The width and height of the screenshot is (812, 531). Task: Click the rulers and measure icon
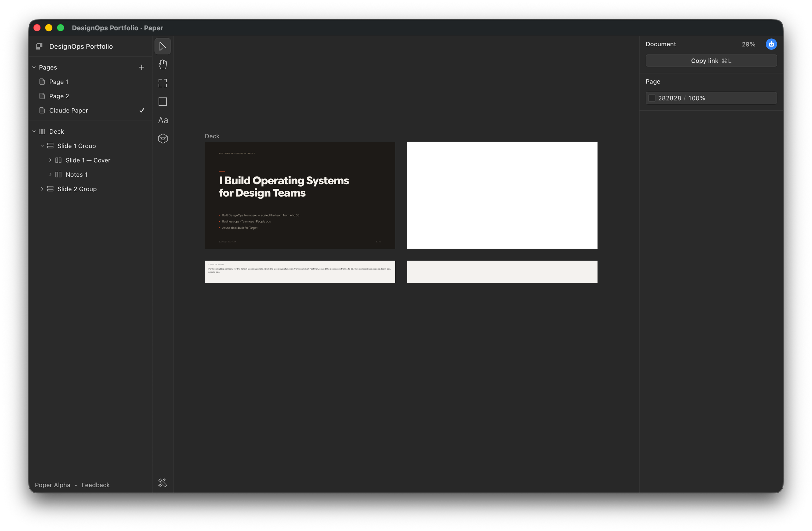pos(163,483)
